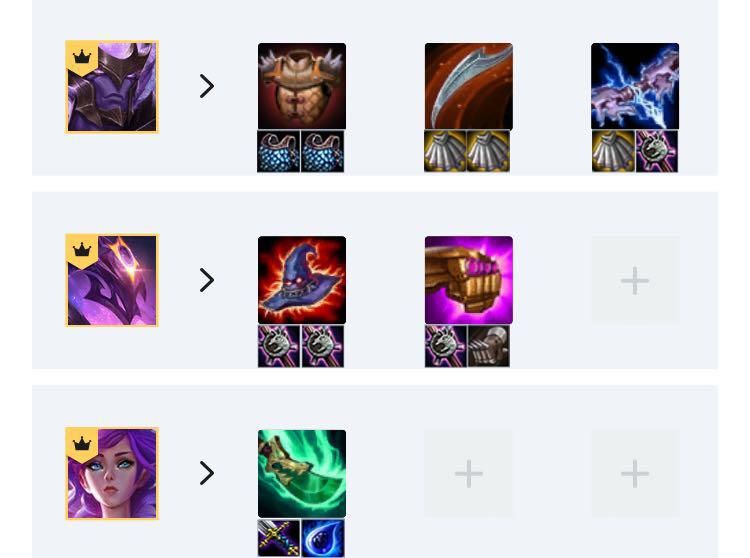Image resolution: width=750 pixels, height=558 pixels.
Task: Click the golden Jeweled Gauntlet item icon
Action: pyautogui.click(x=469, y=280)
